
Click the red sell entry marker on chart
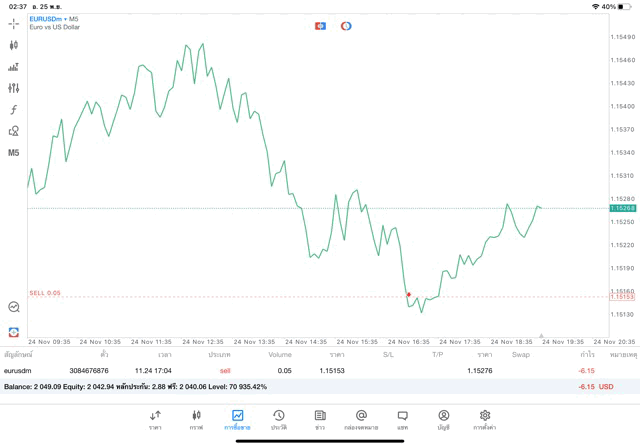coord(409,295)
